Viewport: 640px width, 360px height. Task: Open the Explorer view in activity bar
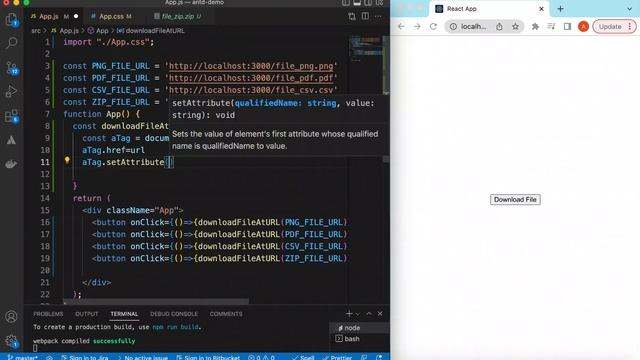coord(11,19)
